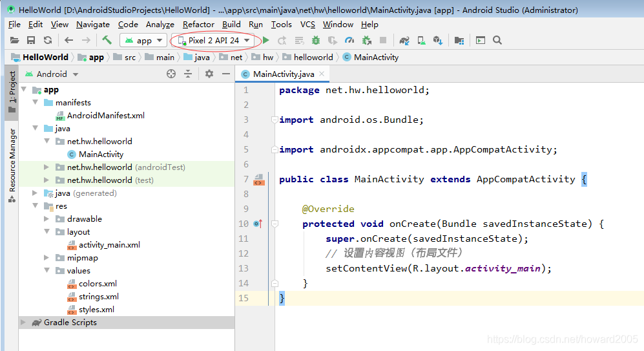Build project with the green hammer icon

(107, 40)
